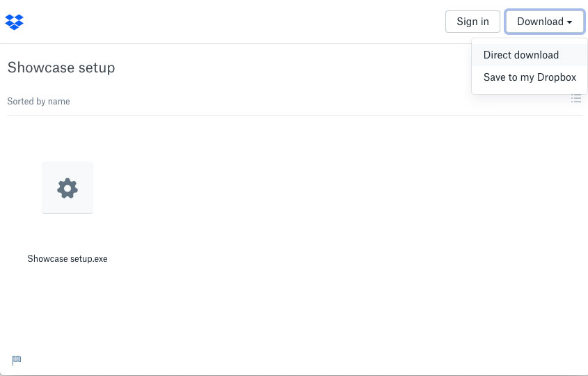This screenshot has width=588, height=376.
Task: Open the Download dropdown button
Action: coord(544,22)
